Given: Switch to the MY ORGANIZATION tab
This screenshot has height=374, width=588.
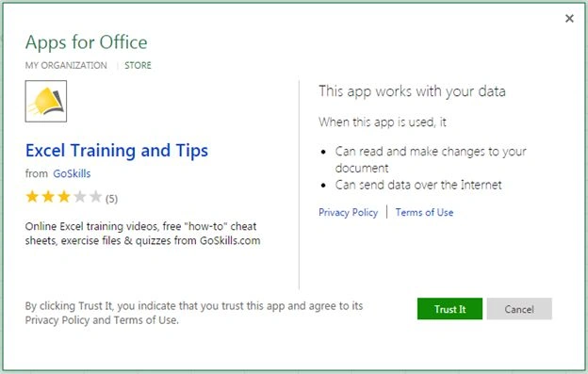Looking at the screenshot, I should coord(66,65).
